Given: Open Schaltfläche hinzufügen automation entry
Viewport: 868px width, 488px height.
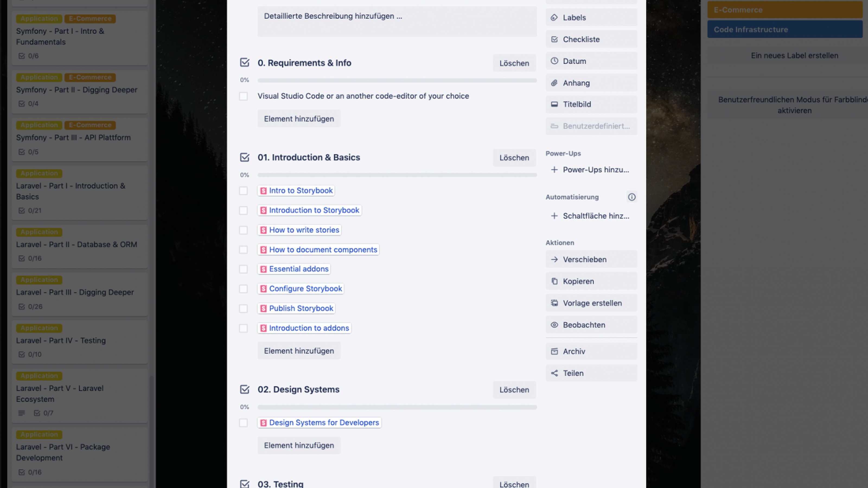Looking at the screenshot, I should click(x=591, y=216).
